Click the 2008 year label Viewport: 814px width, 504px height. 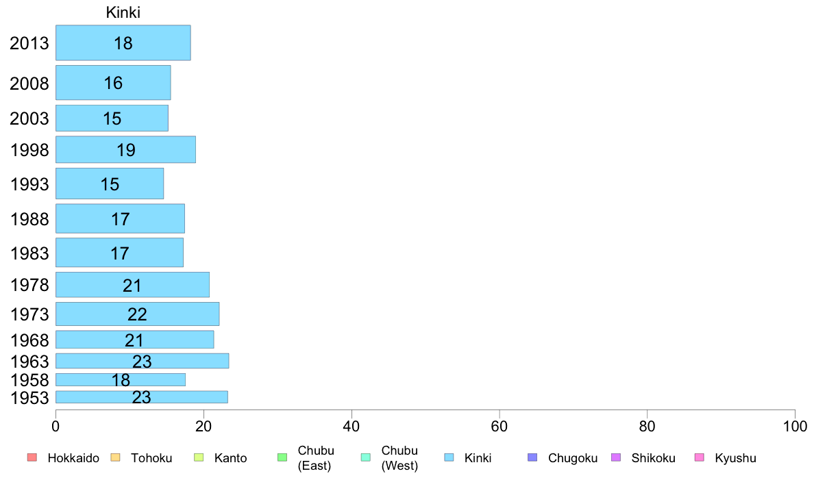coord(29,83)
